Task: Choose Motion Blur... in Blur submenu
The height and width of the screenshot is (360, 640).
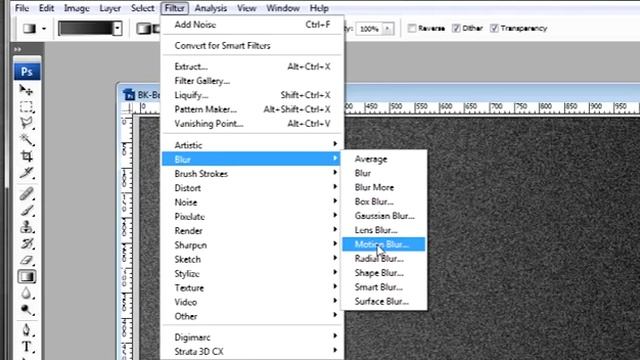Action: 384,244
